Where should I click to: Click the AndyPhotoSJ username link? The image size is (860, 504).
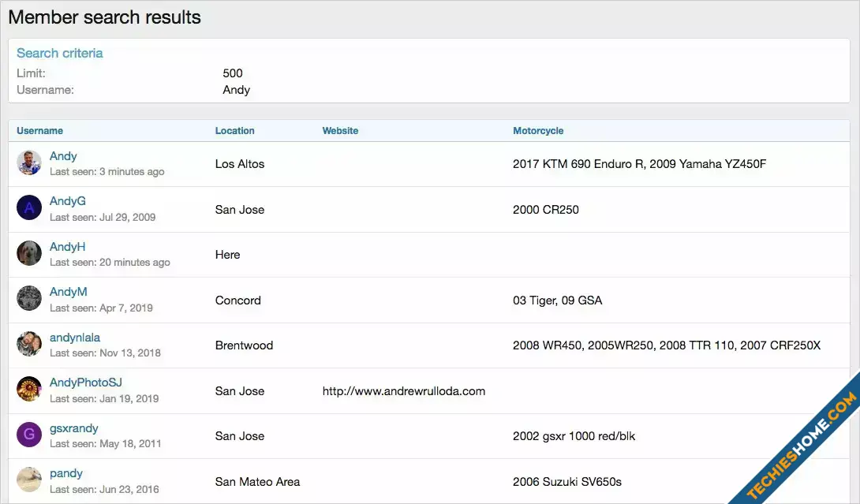point(86,383)
